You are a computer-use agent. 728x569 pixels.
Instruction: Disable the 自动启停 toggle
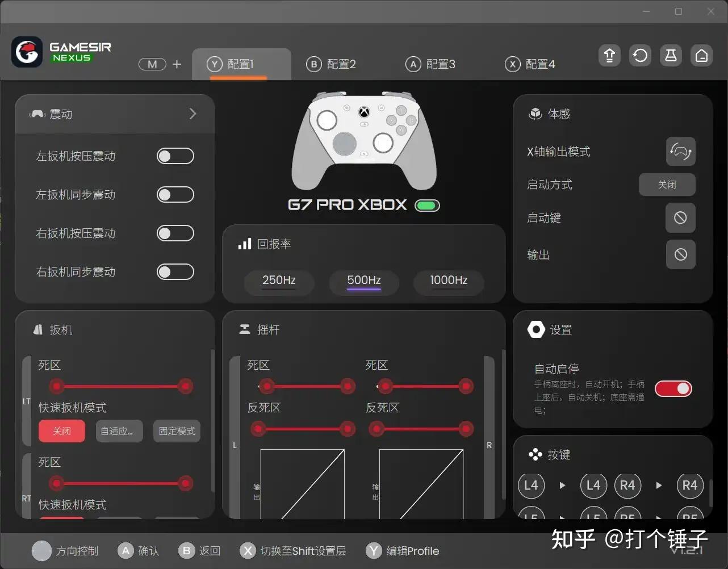[x=673, y=388]
